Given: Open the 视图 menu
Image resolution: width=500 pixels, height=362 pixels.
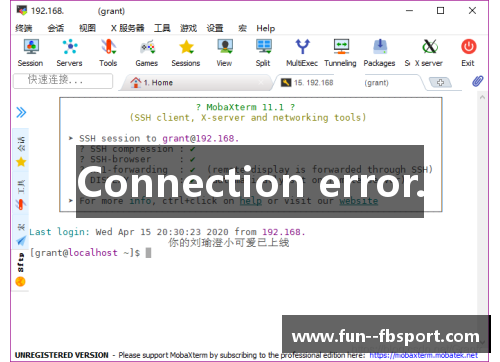Looking at the screenshot, I should click(x=87, y=28).
